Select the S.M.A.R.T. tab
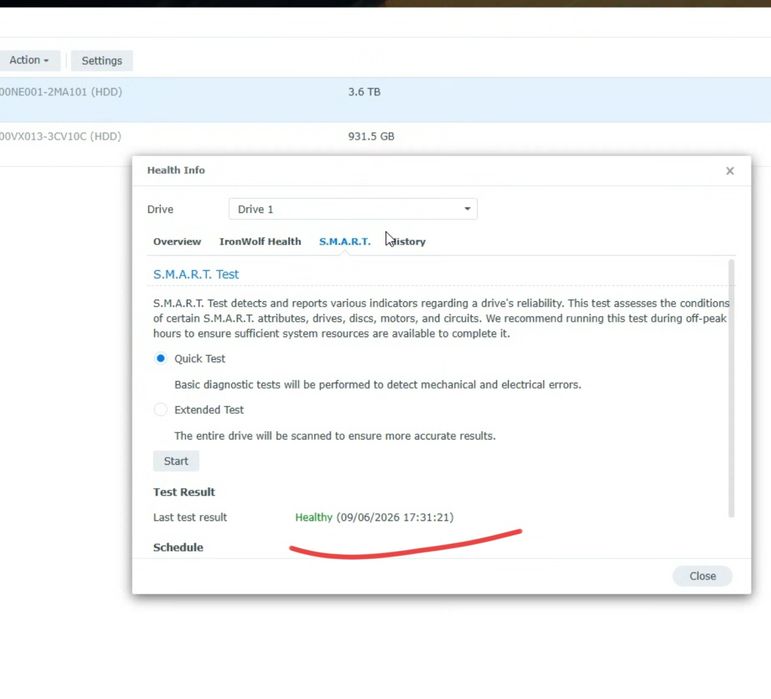 (x=345, y=241)
